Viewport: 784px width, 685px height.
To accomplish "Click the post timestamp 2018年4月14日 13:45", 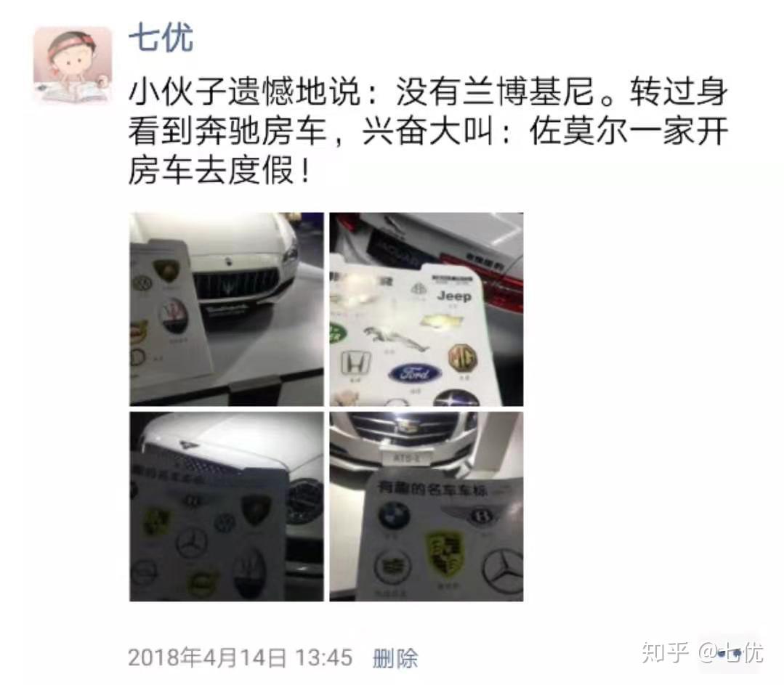I will pyautogui.click(x=240, y=658).
